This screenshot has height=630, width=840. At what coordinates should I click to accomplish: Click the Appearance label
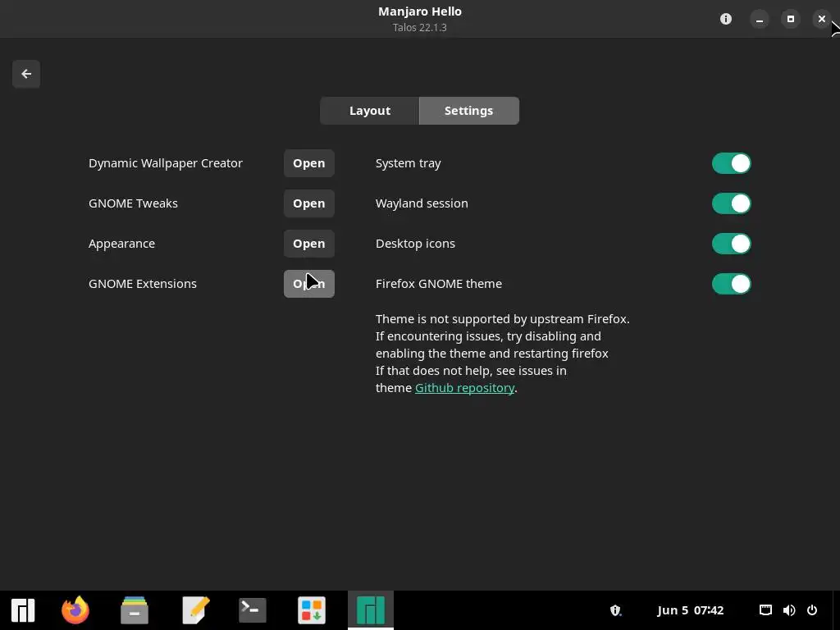click(121, 244)
